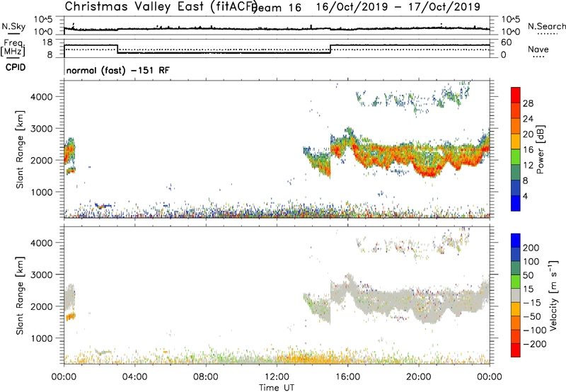Click the "2000" tick in the velocity panel
Screen dimensions: 566x392
click(41, 306)
